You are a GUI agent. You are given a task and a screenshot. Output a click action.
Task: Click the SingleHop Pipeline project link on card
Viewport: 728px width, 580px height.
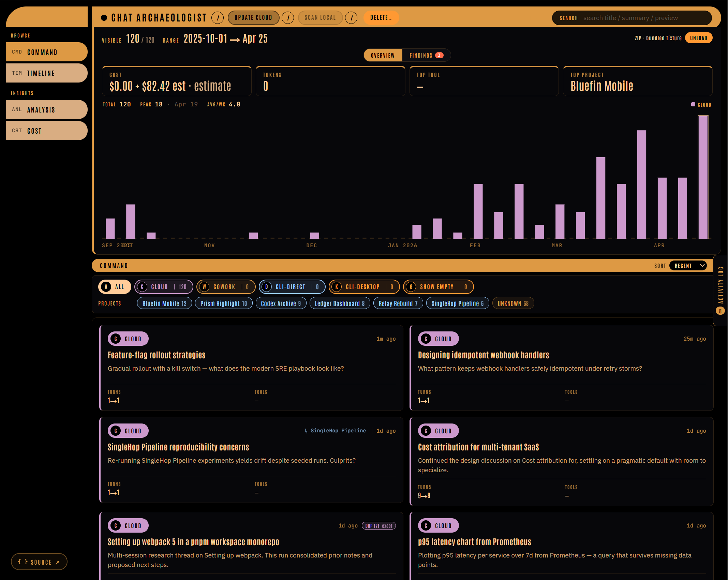pos(335,431)
